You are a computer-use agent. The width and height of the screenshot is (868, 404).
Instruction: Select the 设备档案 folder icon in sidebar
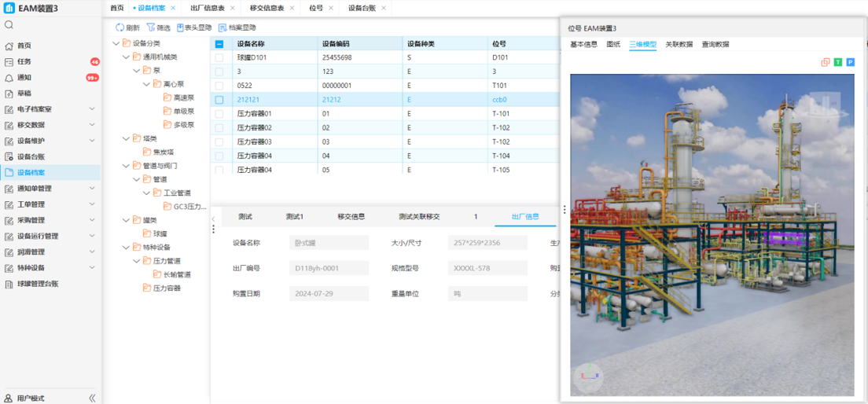point(9,173)
